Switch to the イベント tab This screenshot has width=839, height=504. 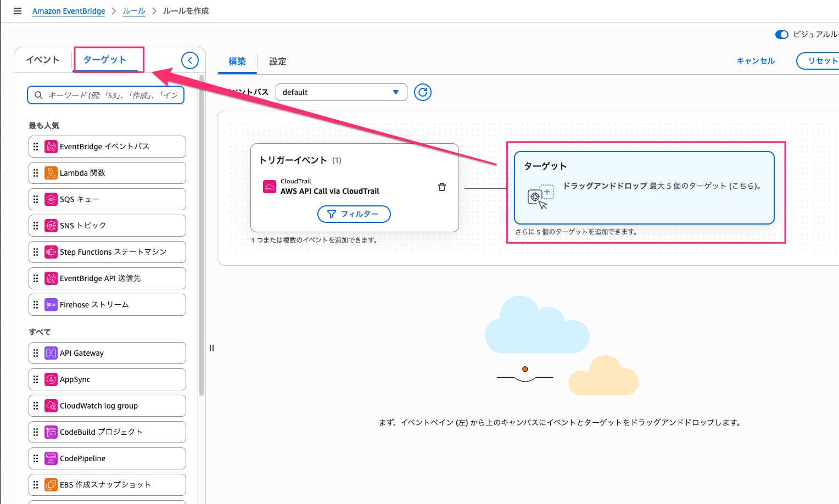pos(43,60)
